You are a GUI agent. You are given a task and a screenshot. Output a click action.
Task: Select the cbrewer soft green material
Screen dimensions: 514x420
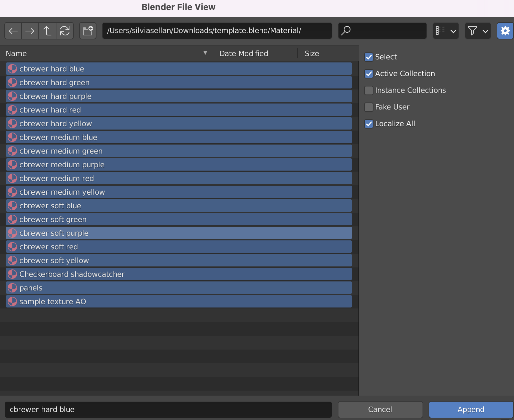179,219
